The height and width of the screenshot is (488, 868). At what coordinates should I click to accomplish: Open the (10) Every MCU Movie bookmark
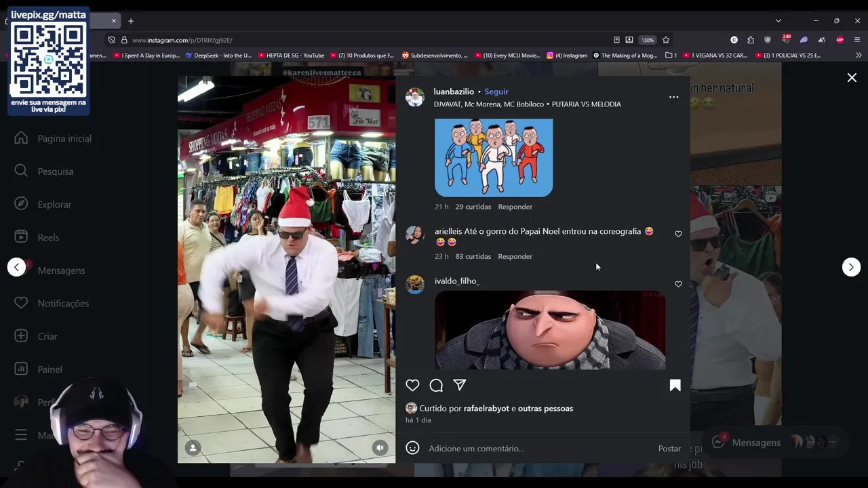pos(507,56)
